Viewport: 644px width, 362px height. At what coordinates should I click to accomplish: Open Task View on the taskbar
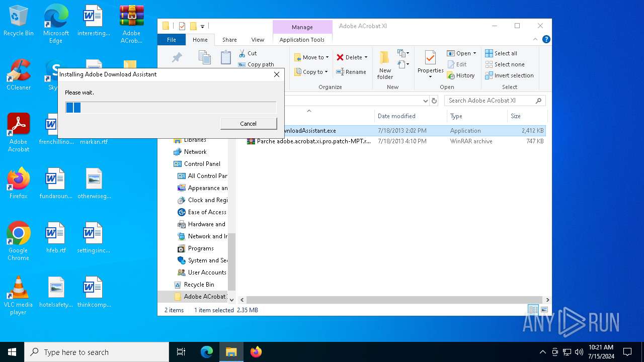[181, 352]
